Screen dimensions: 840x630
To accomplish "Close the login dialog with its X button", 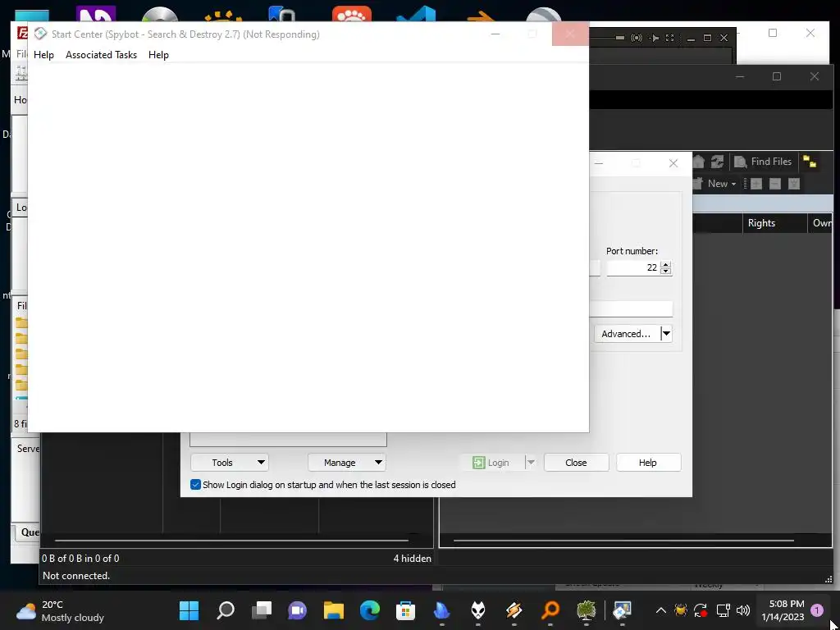I will [673, 163].
